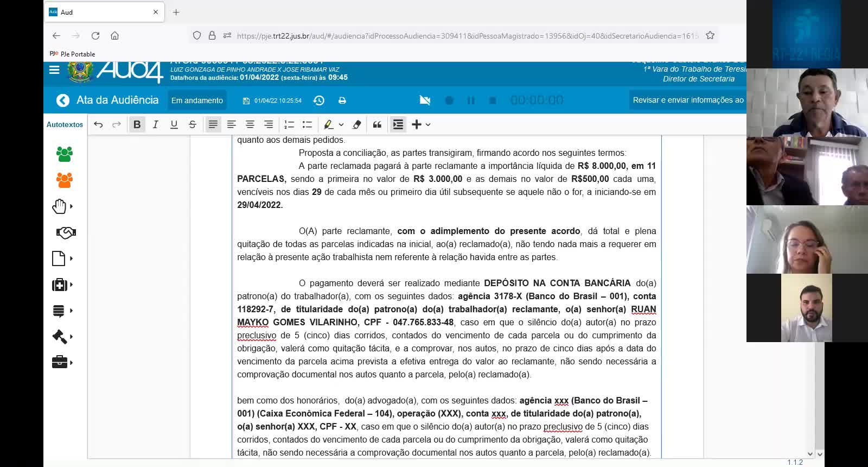Toggle bold formatting
868x467 pixels.
(137, 124)
